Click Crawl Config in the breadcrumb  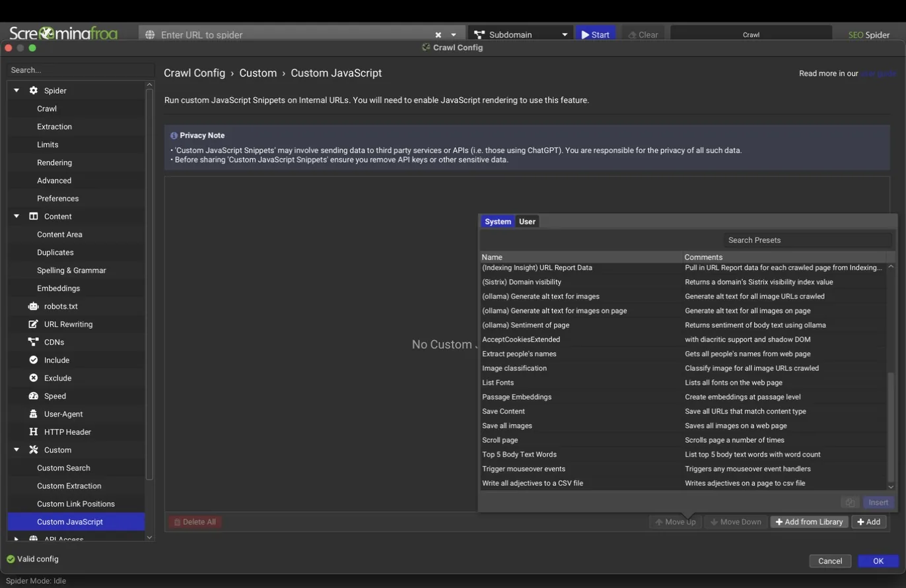pyautogui.click(x=194, y=73)
